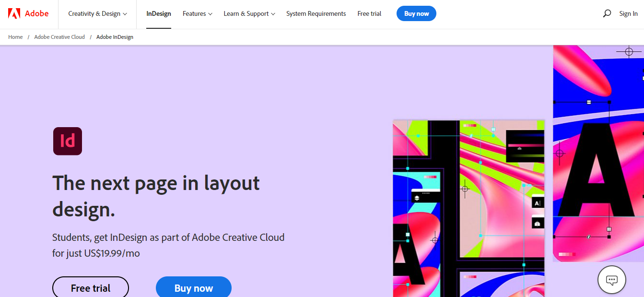644x297 pixels.
Task: Click the Adobe InDesign breadcrumb
Action: coord(115,37)
